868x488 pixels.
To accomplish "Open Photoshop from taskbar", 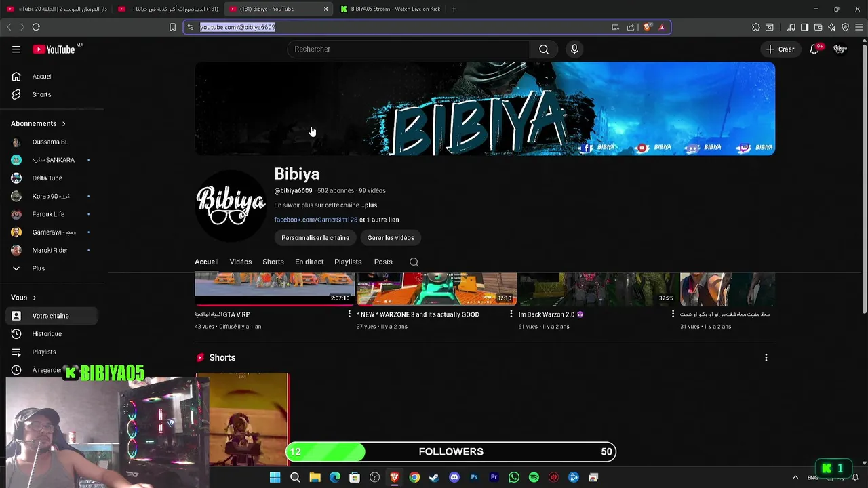I will click(474, 477).
